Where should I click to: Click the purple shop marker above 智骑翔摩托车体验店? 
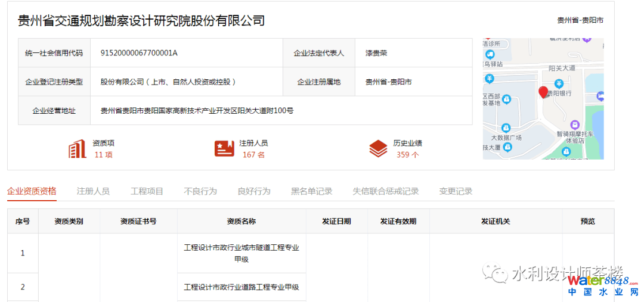(574, 124)
